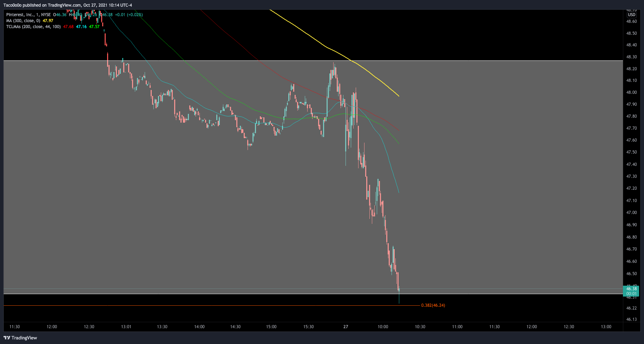Viewport: 644px width, 344px height.
Task: Click the 47.70 price axis label
Action: (631, 128)
